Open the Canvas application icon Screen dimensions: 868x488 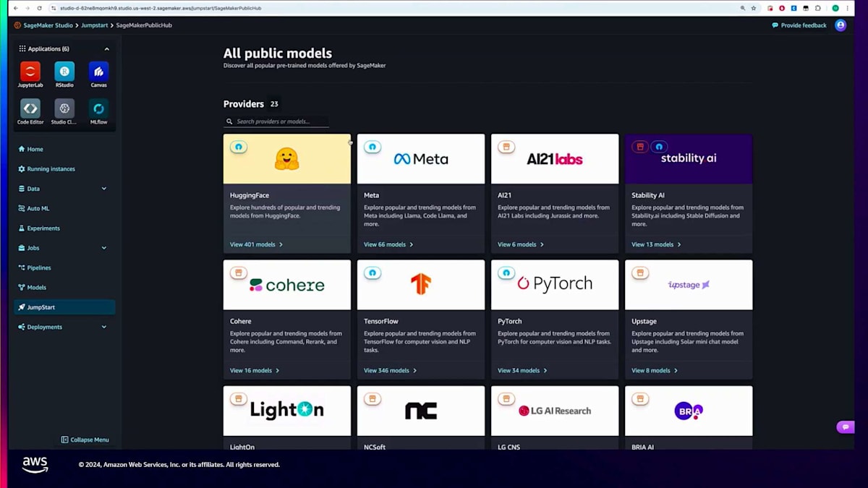99,71
